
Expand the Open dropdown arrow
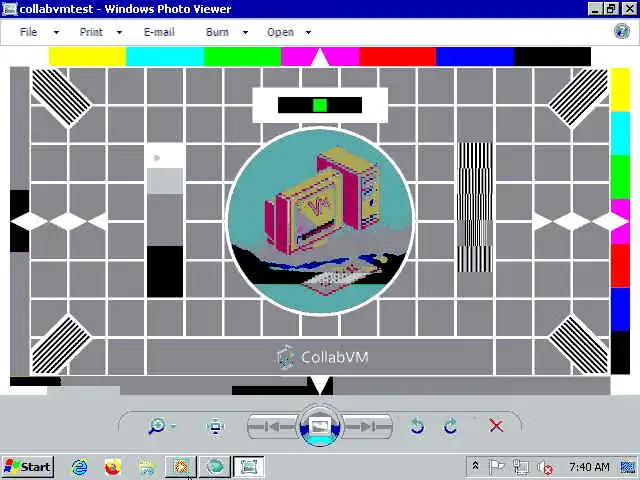tap(309, 32)
